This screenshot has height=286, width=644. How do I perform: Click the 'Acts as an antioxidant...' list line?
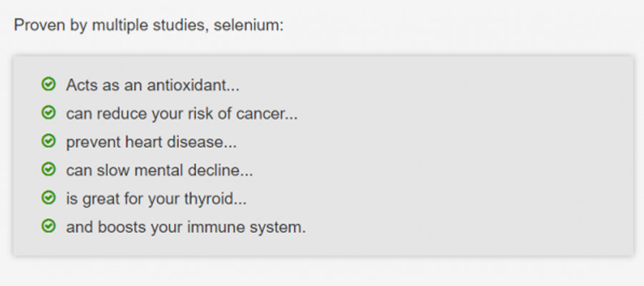click(152, 85)
